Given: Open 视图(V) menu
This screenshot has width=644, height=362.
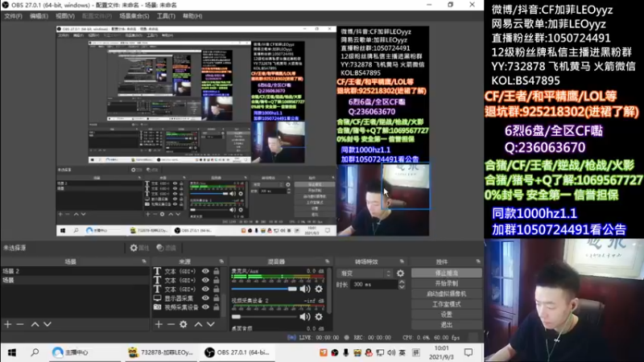Looking at the screenshot, I should click(x=65, y=16).
